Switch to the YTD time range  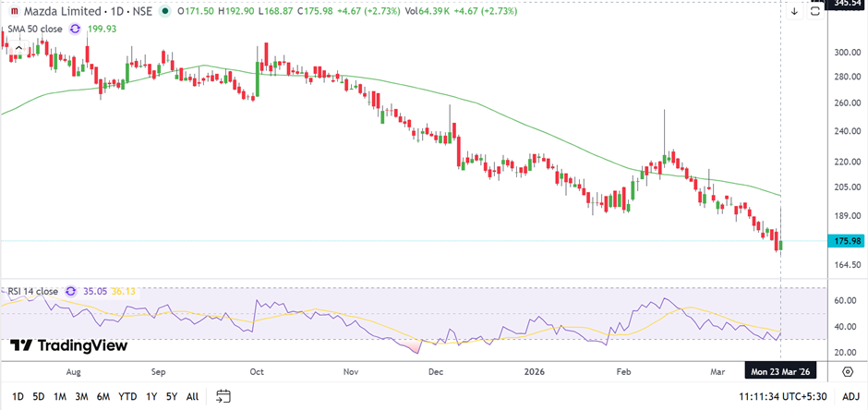pos(127,396)
